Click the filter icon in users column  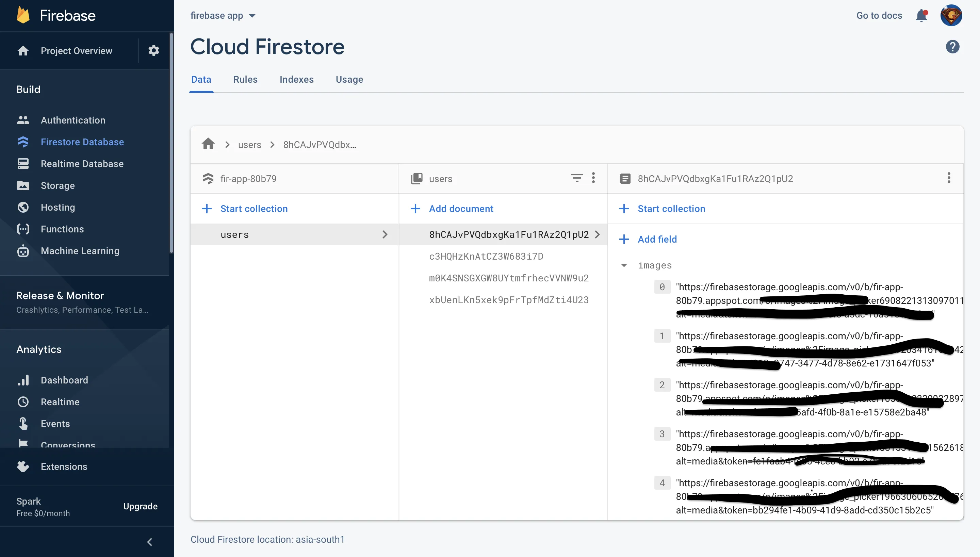(x=576, y=178)
